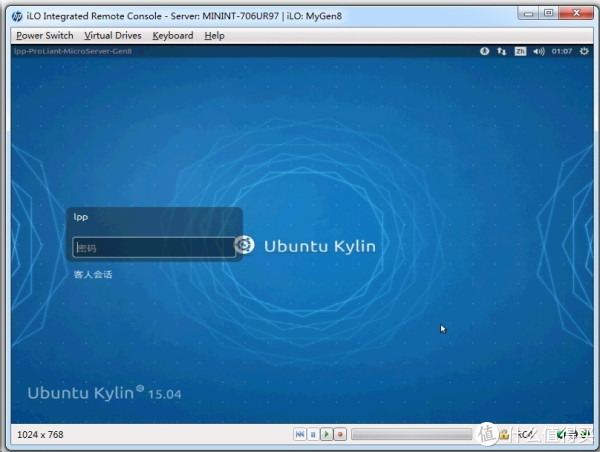Pause the console playback
Image resolution: width=600 pixels, height=452 pixels.
[313, 435]
